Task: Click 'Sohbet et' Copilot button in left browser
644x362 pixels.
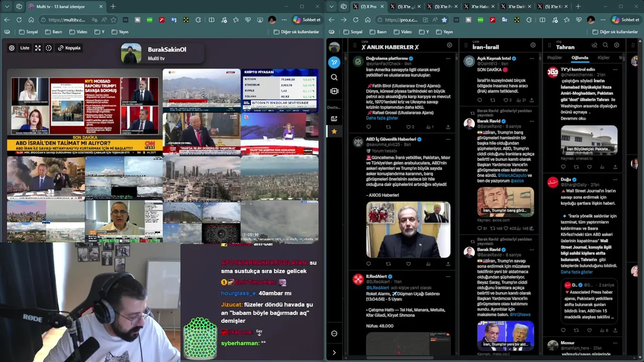Action: point(307,20)
